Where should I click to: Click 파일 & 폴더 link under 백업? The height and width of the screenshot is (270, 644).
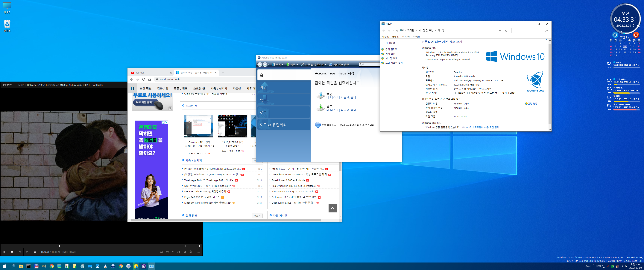click(x=348, y=97)
